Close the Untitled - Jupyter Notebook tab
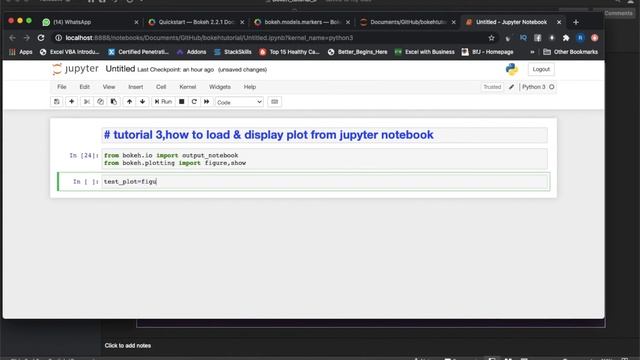This screenshot has width=640, height=360. (559, 22)
